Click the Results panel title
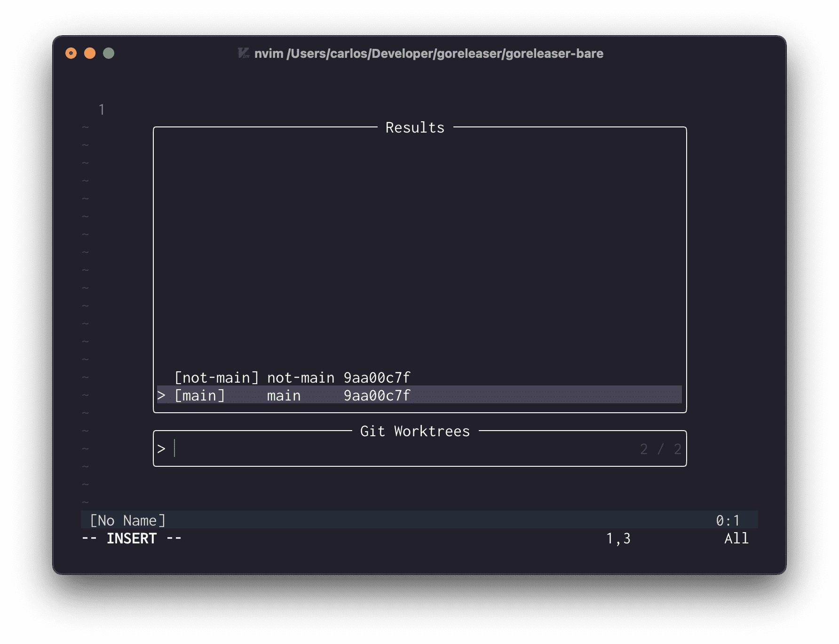The height and width of the screenshot is (644, 839). click(x=414, y=126)
